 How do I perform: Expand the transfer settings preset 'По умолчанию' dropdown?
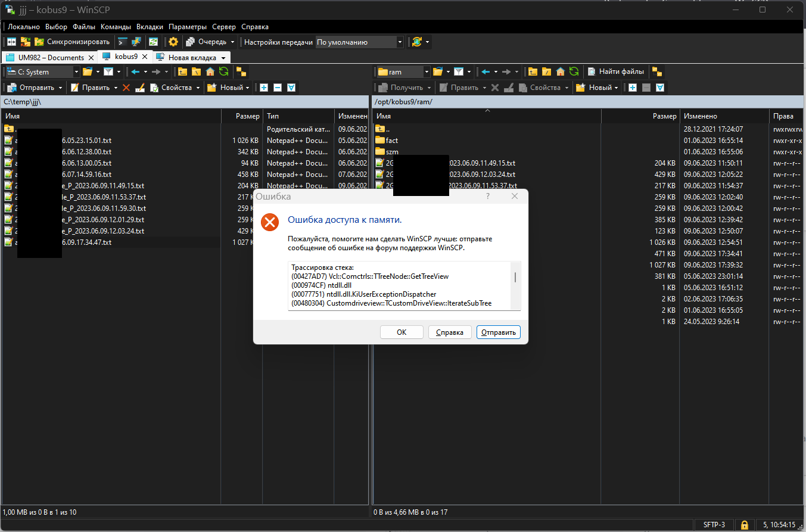click(x=400, y=42)
